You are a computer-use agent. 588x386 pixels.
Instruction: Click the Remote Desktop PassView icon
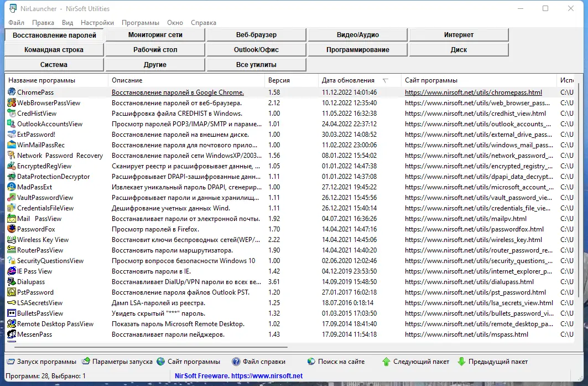pos(12,323)
